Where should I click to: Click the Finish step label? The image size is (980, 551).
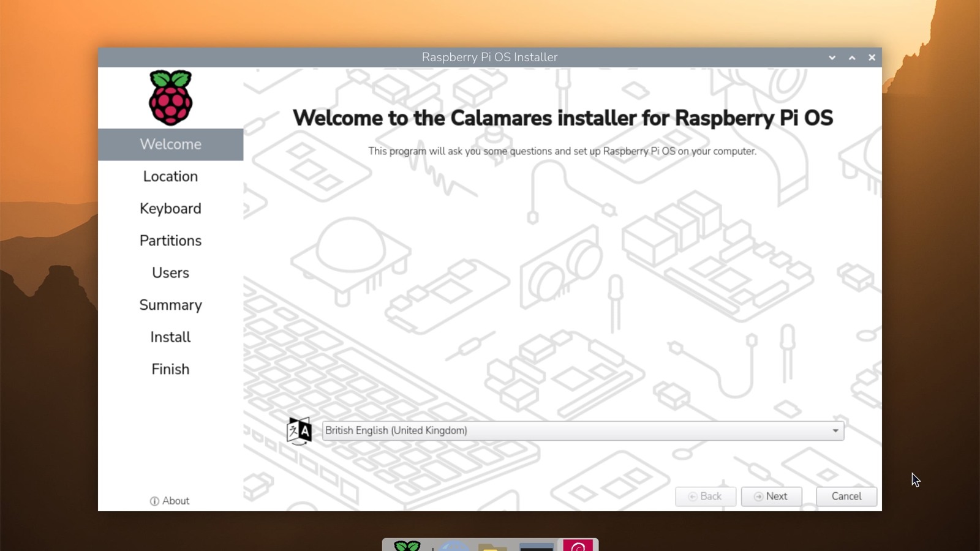pyautogui.click(x=170, y=369)
